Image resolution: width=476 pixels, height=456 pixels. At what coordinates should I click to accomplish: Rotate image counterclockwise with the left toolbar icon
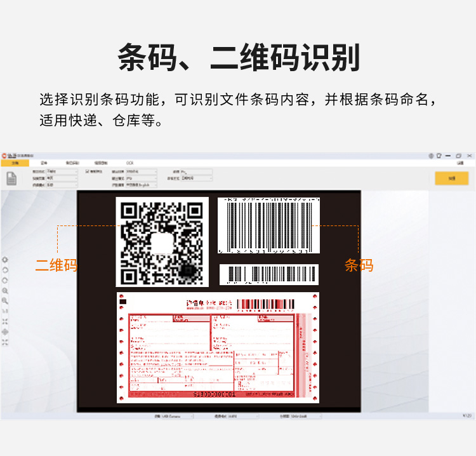point(5,270)
